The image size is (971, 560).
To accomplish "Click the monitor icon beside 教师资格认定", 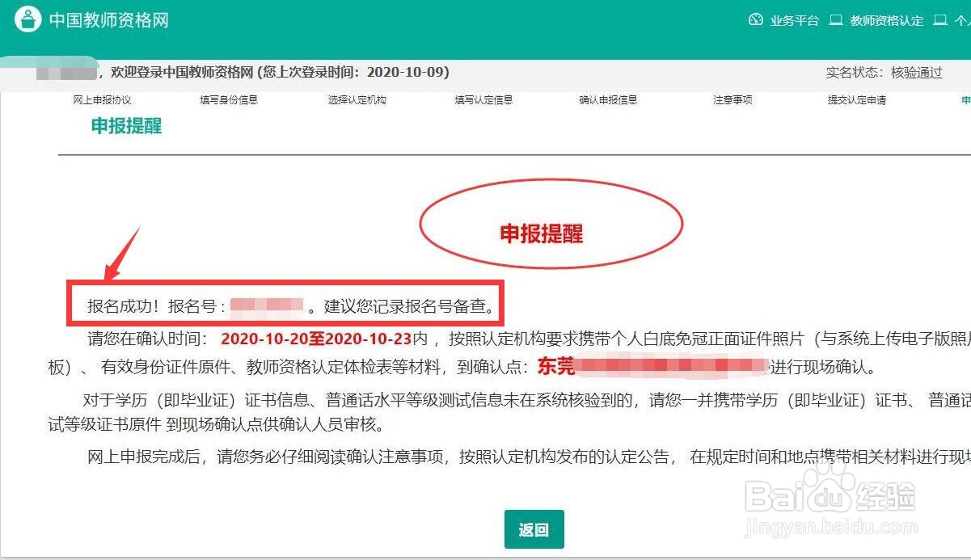I will tap(836, 20).
